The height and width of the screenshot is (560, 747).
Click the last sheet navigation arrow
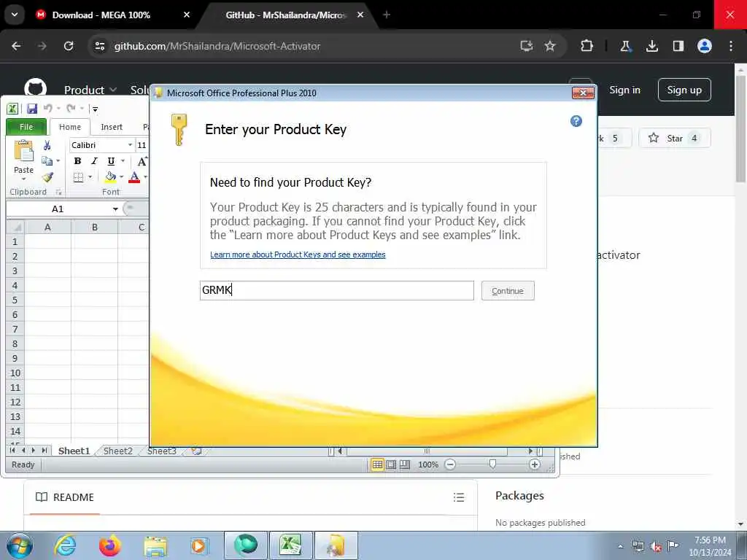coord(44,451)
